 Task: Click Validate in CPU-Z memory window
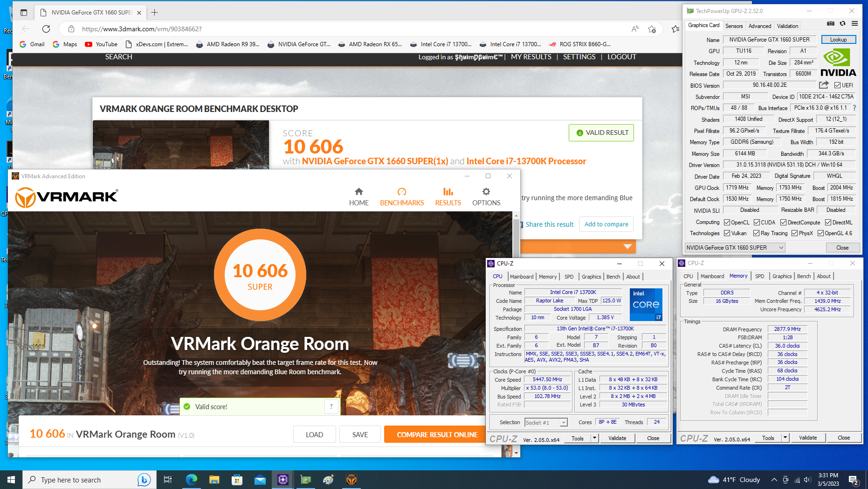click(x=808, y=438)
